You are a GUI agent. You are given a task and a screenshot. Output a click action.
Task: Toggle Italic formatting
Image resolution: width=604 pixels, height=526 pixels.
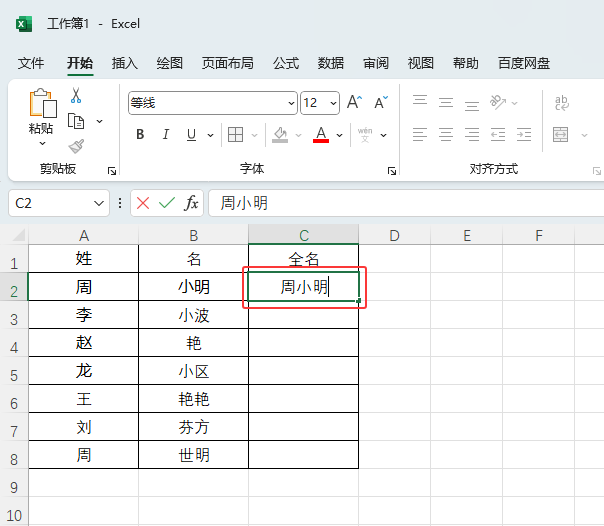coord(166,135)
